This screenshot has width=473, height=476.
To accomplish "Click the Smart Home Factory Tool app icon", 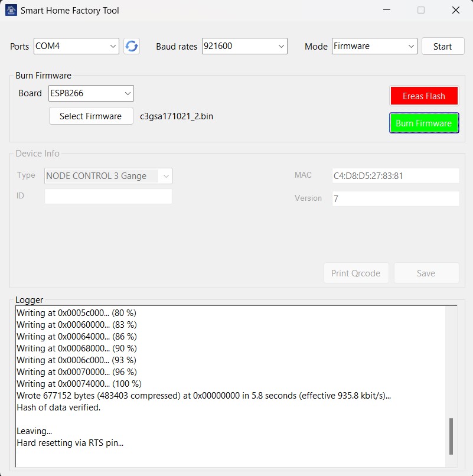I will [x=11, y=10].
